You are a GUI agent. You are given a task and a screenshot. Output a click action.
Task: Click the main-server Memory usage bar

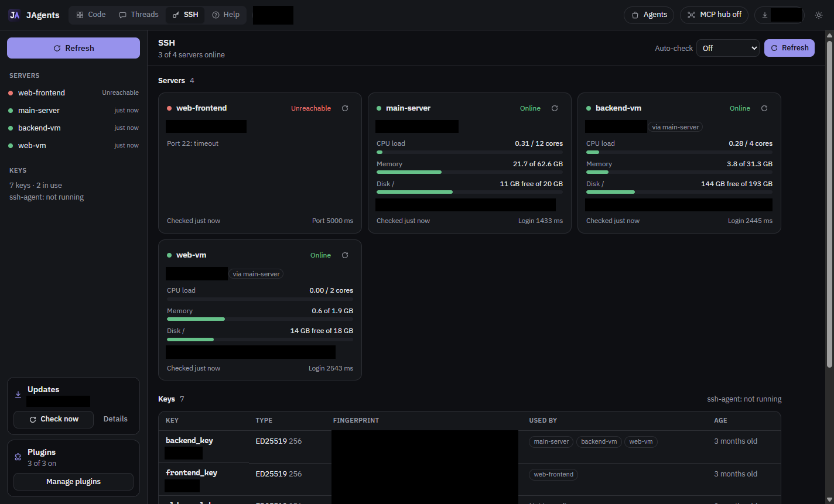coord(470,172)
